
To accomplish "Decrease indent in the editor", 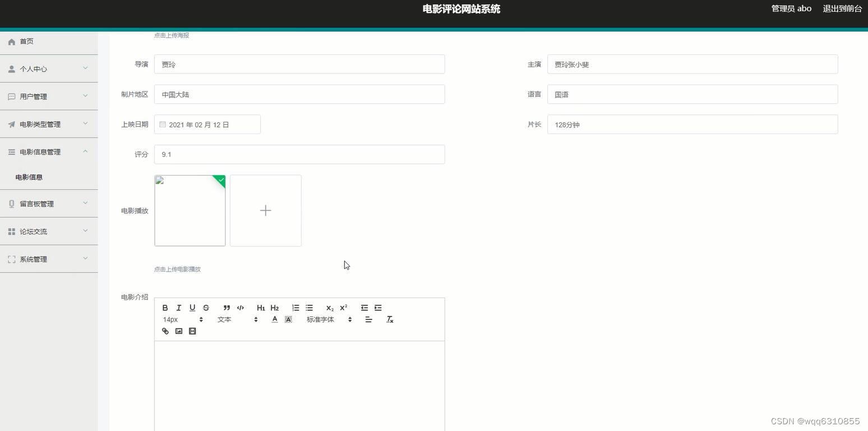I will 364,308.
